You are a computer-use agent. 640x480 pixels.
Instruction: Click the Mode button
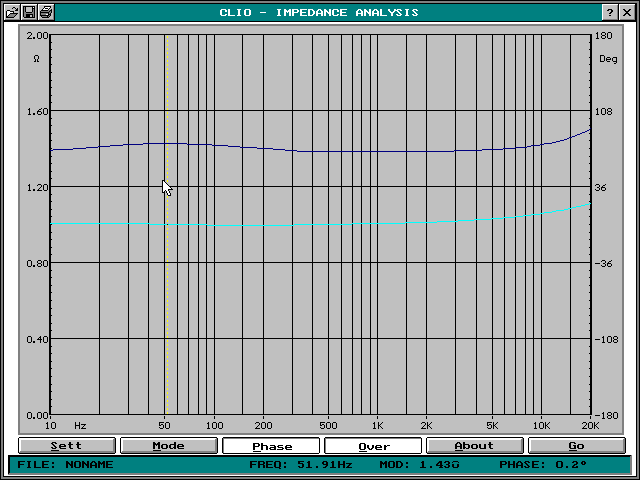[x=169, y=445]
